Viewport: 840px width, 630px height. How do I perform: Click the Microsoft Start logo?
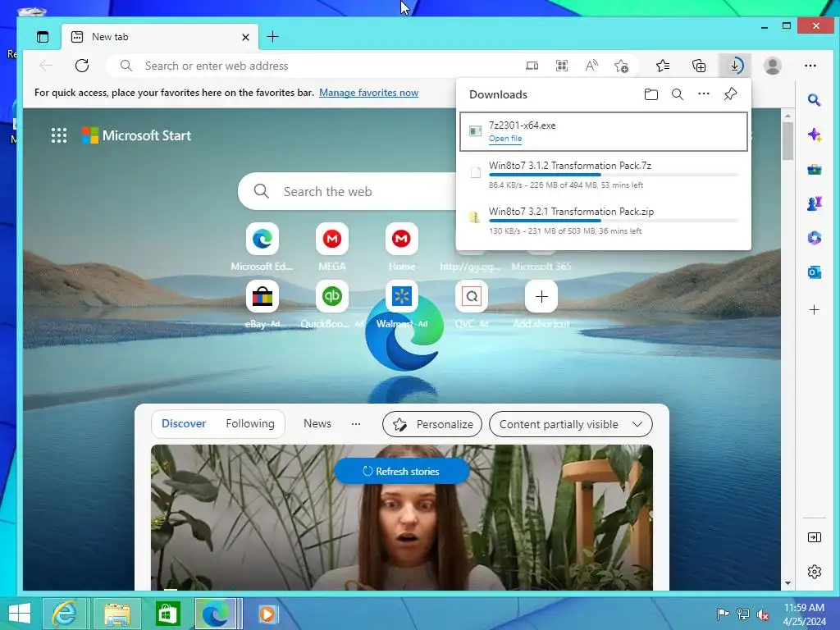pyautogui.click(x=136, y=135)
